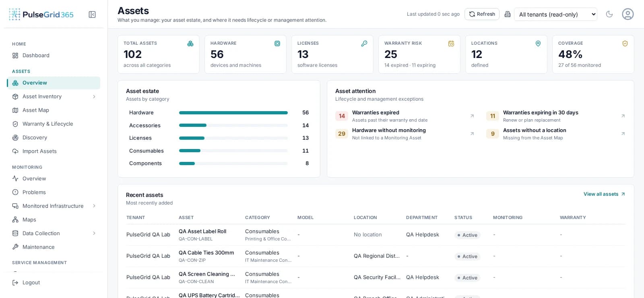The width and height of the screenshot is (644, 298).
Task: Open Maps in the monitoring section
Action: tap(54, 220)
